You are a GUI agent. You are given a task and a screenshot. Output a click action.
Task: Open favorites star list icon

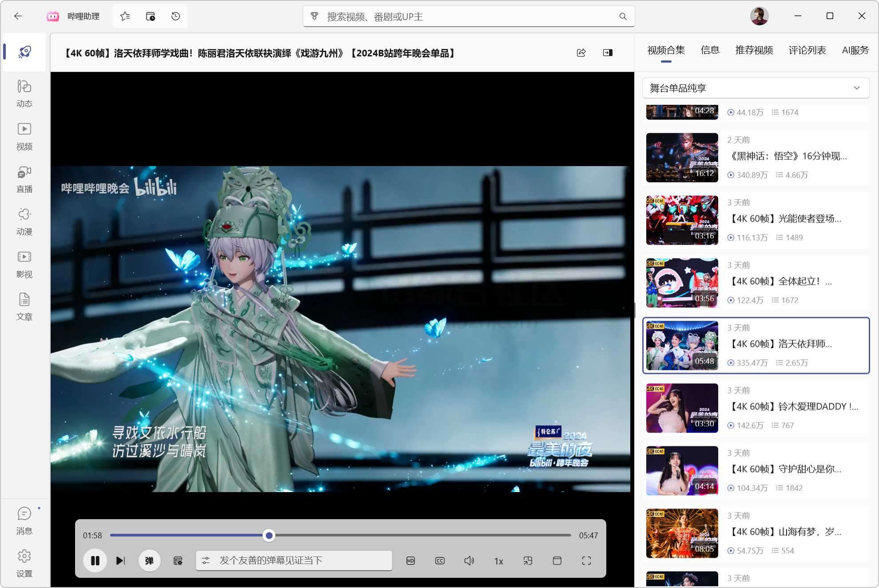pos(125,16)
